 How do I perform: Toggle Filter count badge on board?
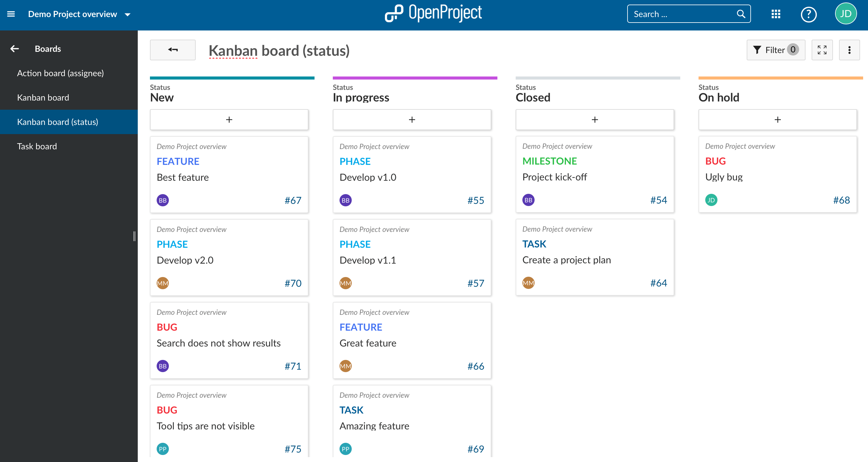[x=795, y=51]
